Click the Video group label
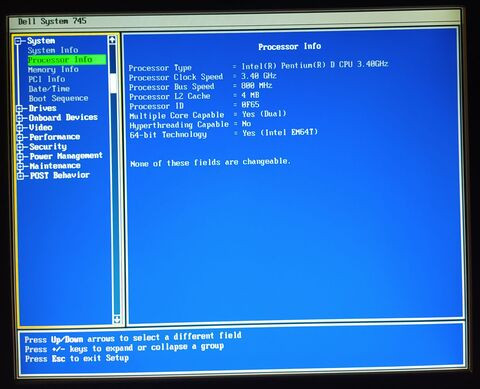480x389 pixels. [41, 127]
